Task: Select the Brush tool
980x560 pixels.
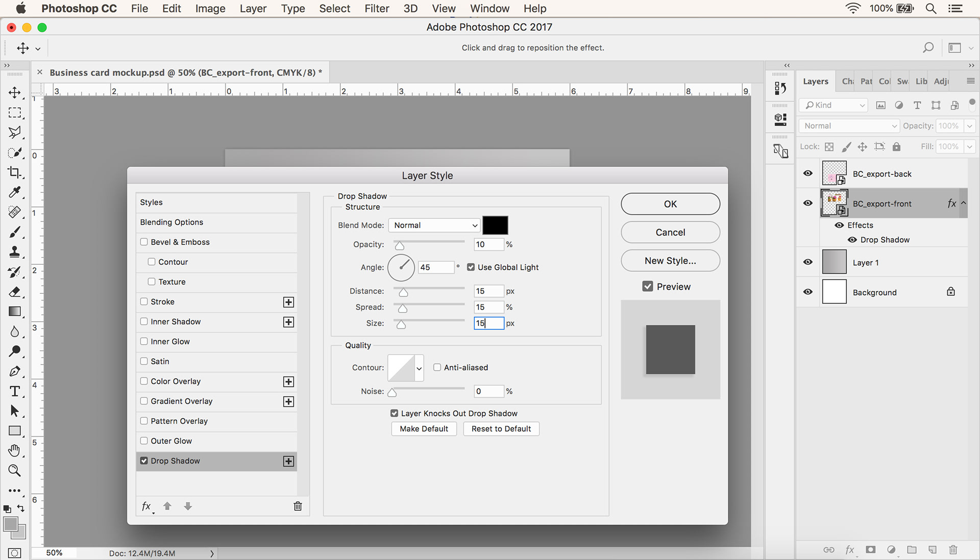Action: coord(14,232)
